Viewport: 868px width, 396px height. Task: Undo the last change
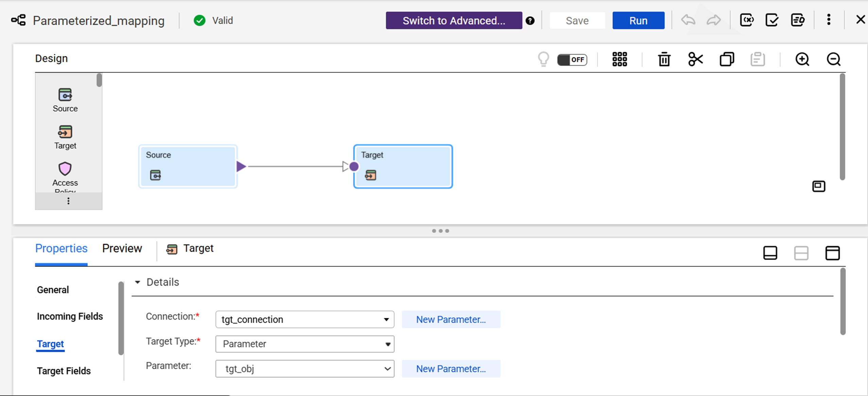coord(688,20)
